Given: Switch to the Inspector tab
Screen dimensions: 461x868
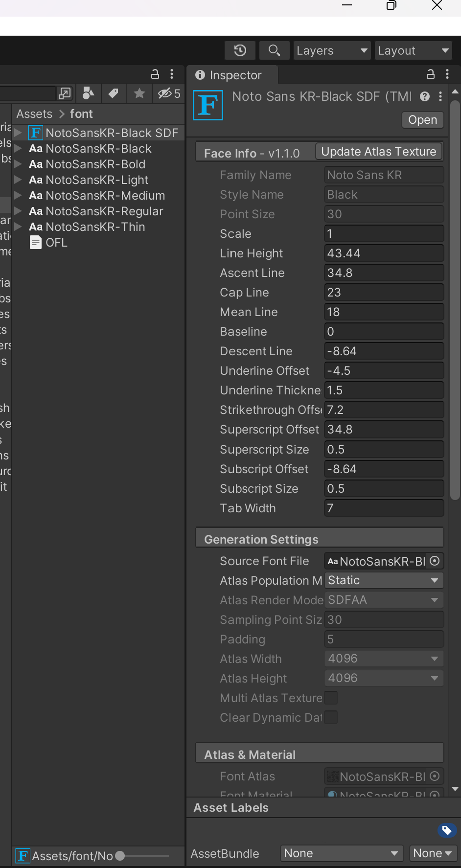Looking at the screenshot, I should [x=233, y=75].
